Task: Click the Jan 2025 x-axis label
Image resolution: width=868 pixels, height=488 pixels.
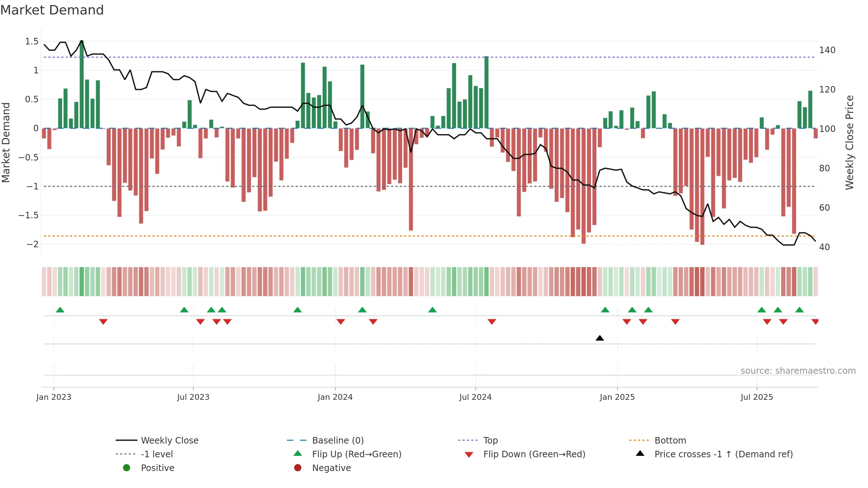Action: 617,397
